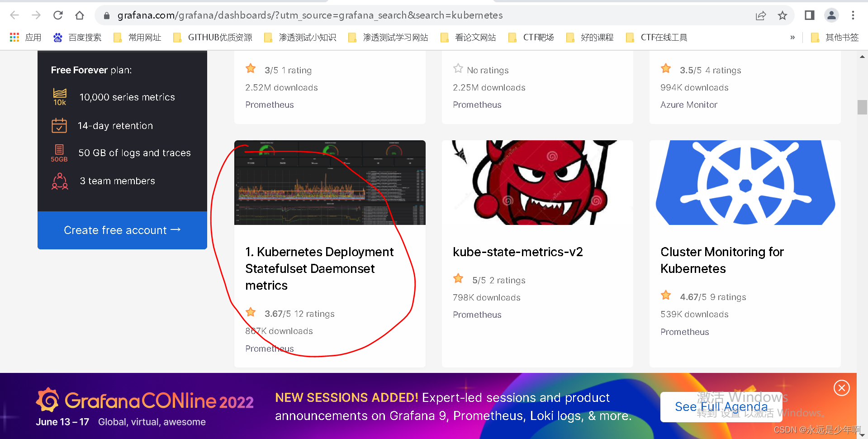Viewport: 868px width, 439px height.
Task: Click the Kubernetes Deployment dashboard preview thumbnail
Action: [330, 182]
